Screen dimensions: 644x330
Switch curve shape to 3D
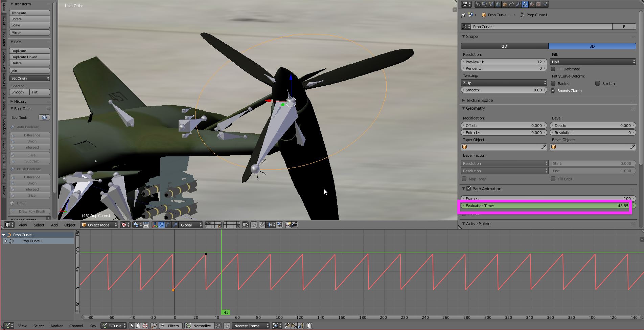click(x=592, y=46)
